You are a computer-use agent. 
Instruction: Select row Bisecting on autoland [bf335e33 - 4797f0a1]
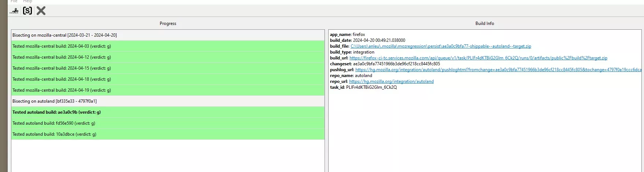pyautogui.click(x=168, y=101)
